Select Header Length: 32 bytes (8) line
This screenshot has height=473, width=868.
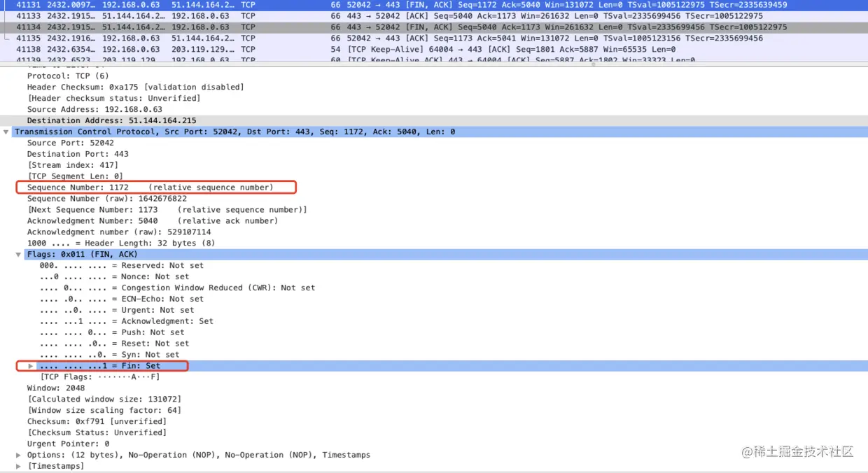pos(120,243)
